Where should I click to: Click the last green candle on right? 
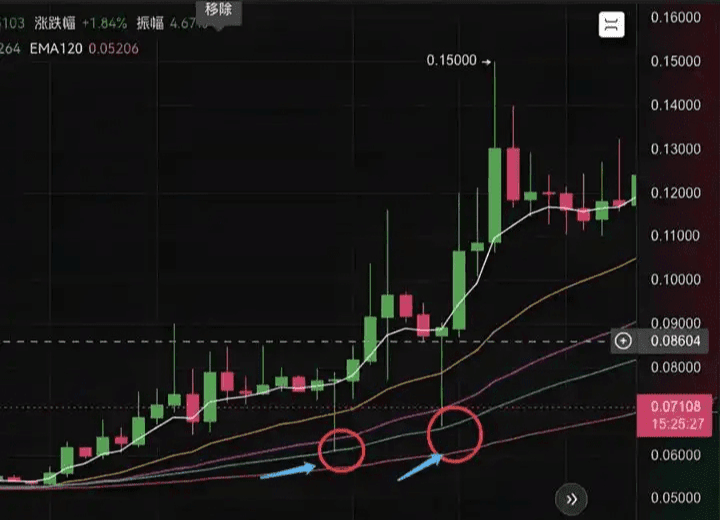(x=634, y=190)
